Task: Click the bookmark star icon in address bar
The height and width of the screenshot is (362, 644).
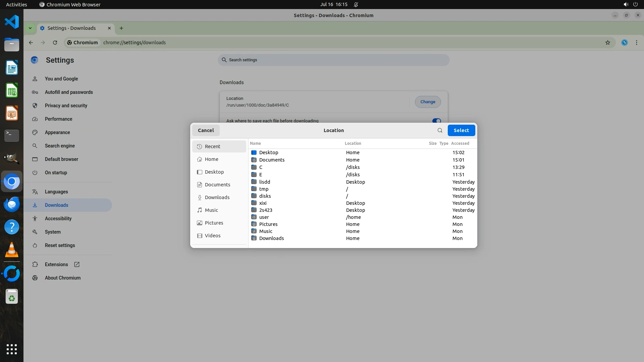Action: (x=607, y=43)
